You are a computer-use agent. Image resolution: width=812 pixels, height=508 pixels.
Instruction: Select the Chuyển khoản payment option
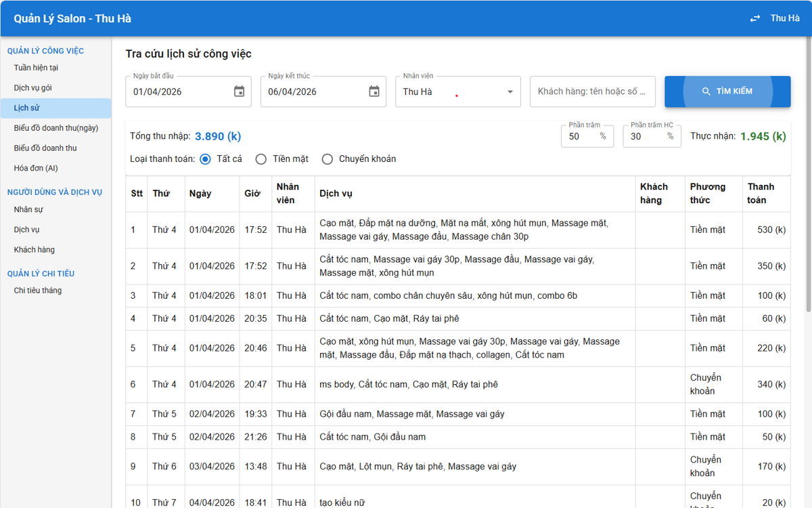(328, 159)
